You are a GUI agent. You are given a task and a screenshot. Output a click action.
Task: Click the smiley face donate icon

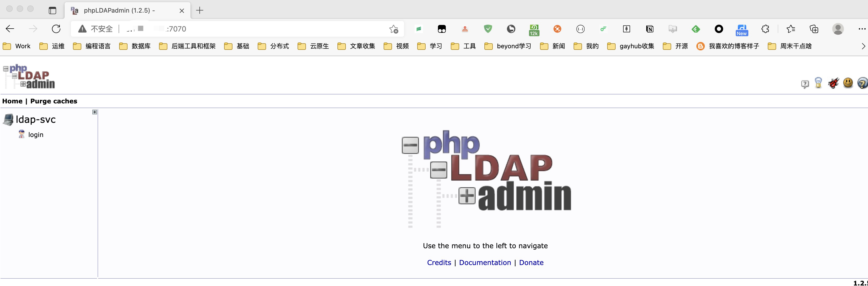tap(848, 83)
